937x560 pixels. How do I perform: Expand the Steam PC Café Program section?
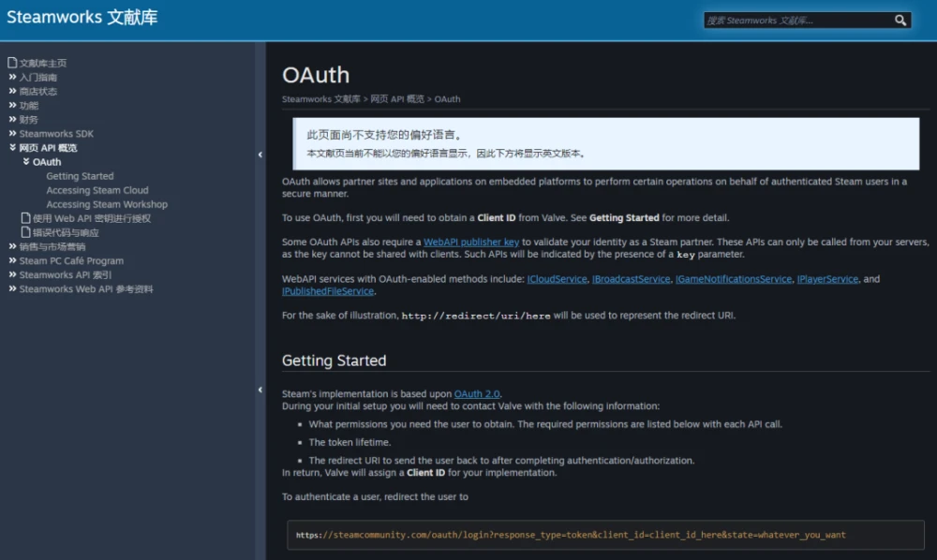click(x=12, y=261)
